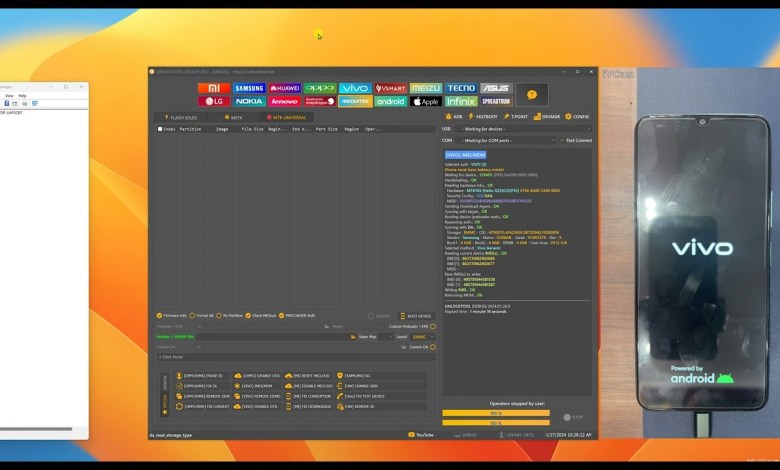Click the lower 100% progress bar
The height and width of the screenshot is (470, 780).
pyautogui.click(x=496, y=423)
